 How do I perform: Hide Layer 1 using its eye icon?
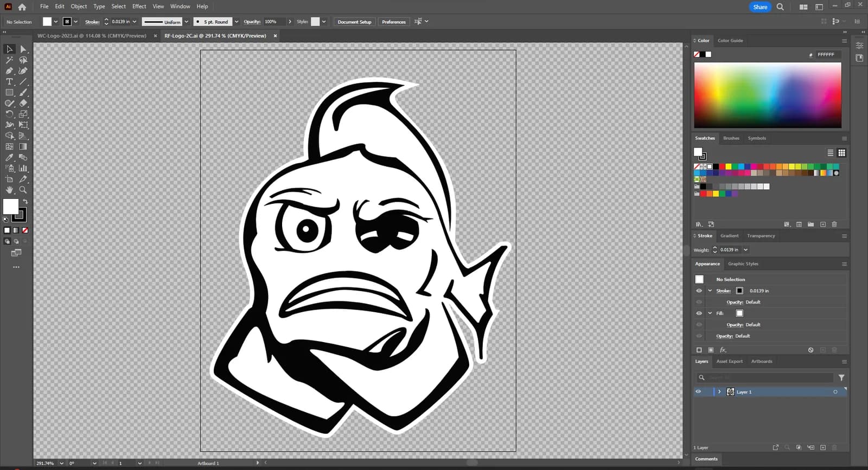click(x=698, y=391)
